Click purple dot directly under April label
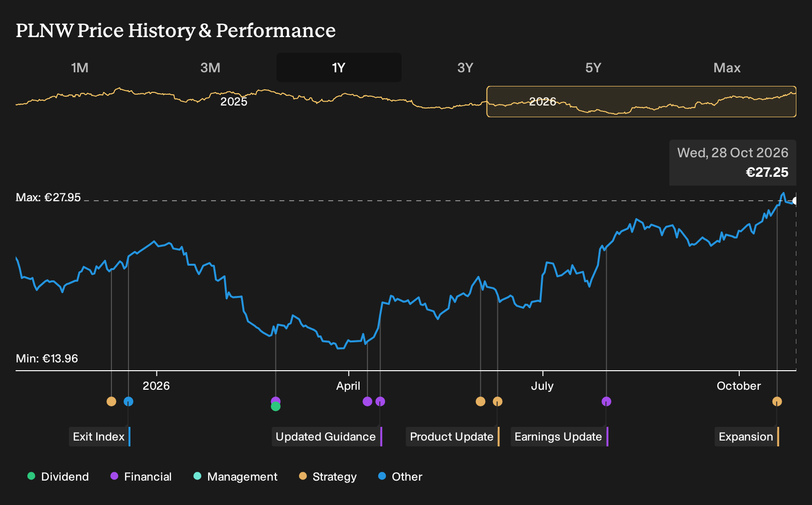The height and width of the screenshot is (505, 812). click(x=367, y=401)
